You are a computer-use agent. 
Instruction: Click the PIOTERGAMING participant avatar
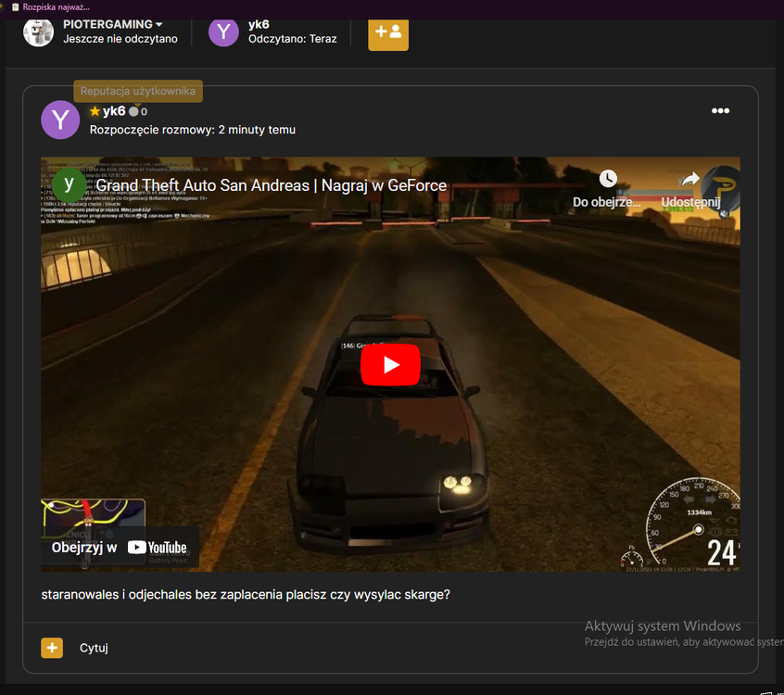tap(38, 32)
